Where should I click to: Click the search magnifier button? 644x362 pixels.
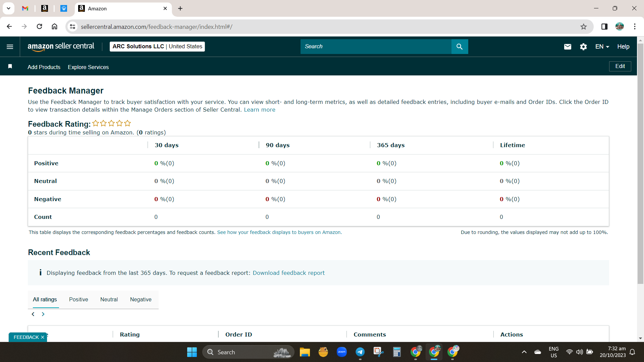(x=460, y=47)
